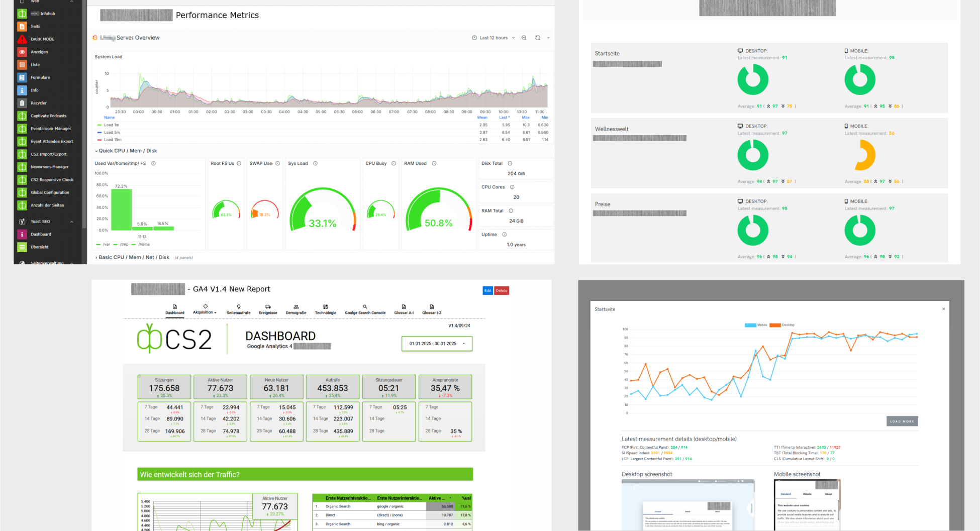Toggle the Mobile series in chart legend
Image resolution: width=980 pixels, height=531 pixels.
tap(756, 325)
